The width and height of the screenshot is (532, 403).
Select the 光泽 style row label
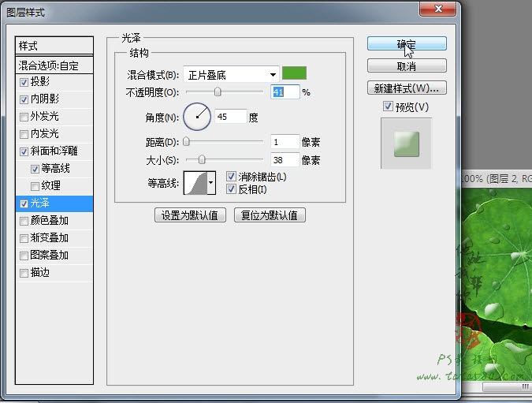40,203
